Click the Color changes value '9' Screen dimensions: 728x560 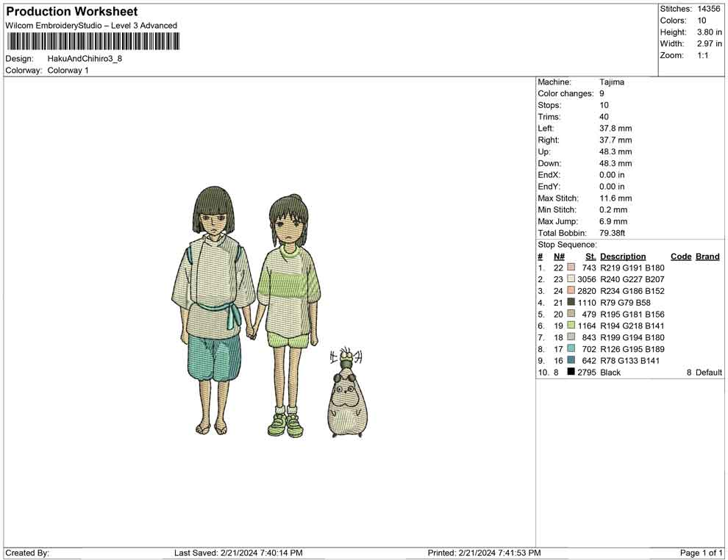[602, 94]
